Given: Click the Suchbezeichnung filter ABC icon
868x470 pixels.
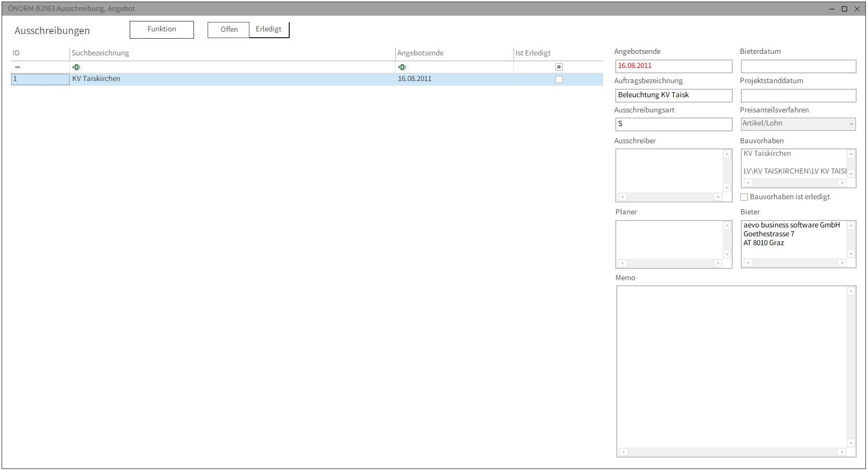Looking at the screenshot, I should [76, 67].
